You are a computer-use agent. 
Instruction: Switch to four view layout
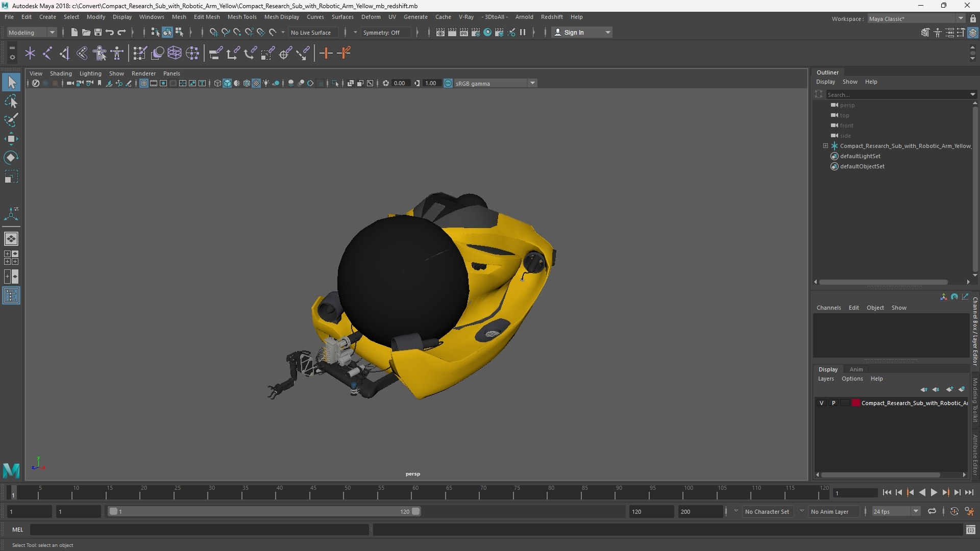11,258
